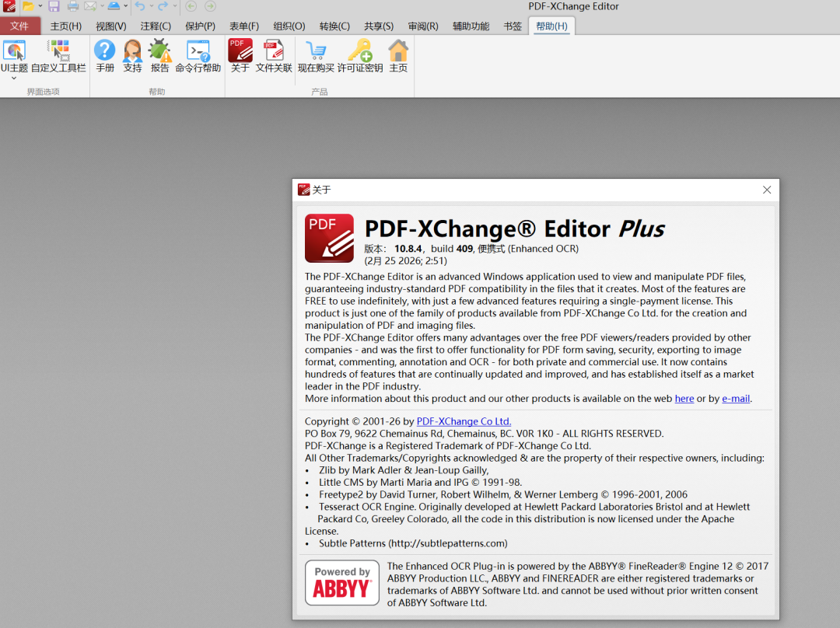Click the "here" web link
The height and width of the screenshot is (628, 840).
click(x=684, y=399)
